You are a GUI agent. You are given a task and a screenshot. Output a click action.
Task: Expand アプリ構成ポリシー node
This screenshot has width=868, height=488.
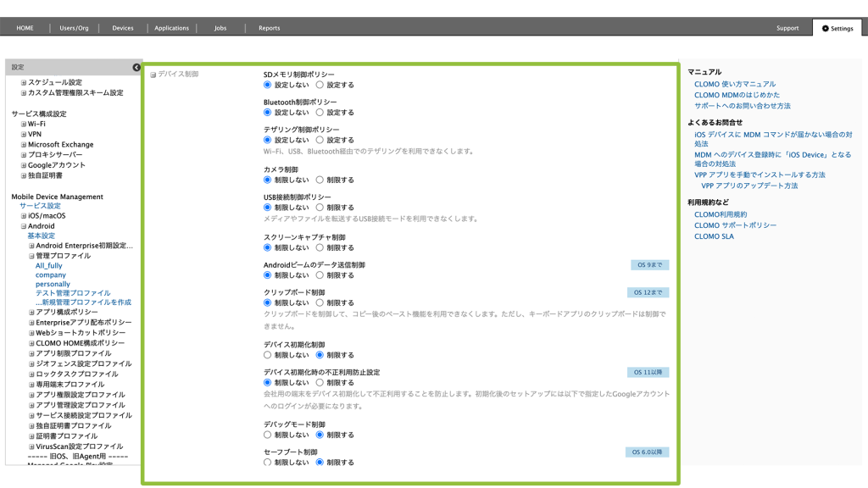click(x=31, y=313)
